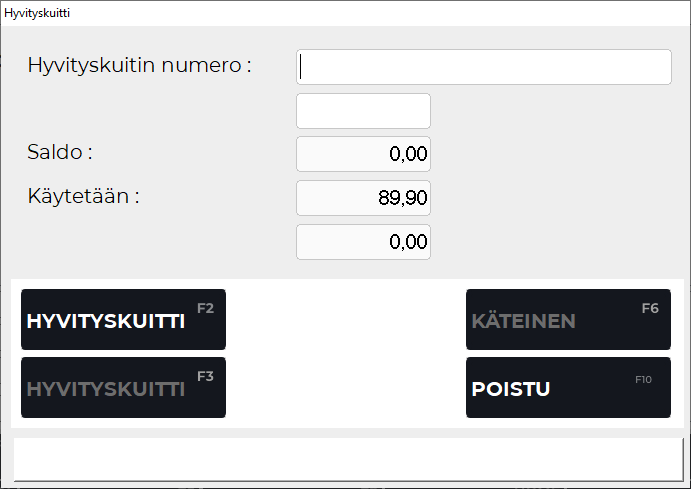Screen dimensions: 691x489
Task: Exit with the POISTU button
Action: coord(568,388)
